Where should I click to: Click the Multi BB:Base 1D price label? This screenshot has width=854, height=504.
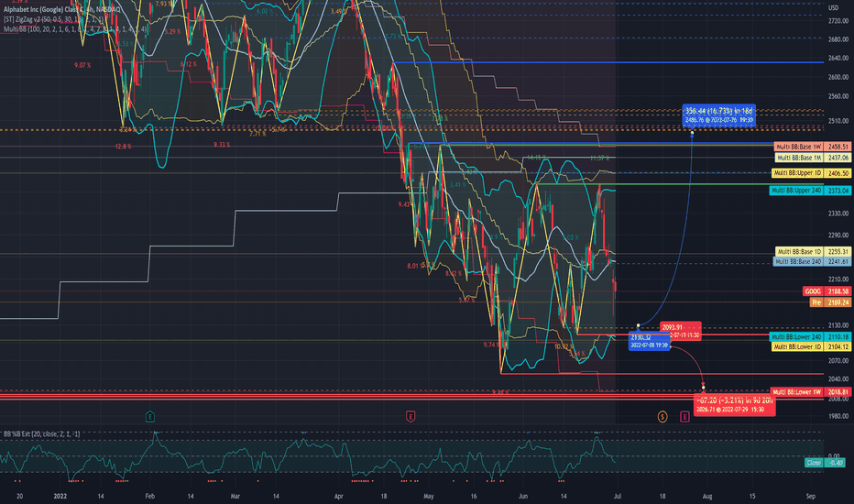(x=812, y=252)
